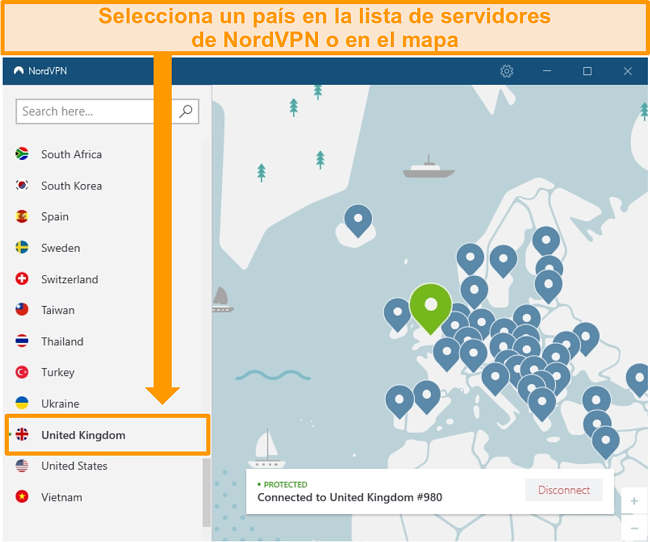Zoom out the map with minus
The width and height of the screenshot is (650, 542).
coord(634,528)
